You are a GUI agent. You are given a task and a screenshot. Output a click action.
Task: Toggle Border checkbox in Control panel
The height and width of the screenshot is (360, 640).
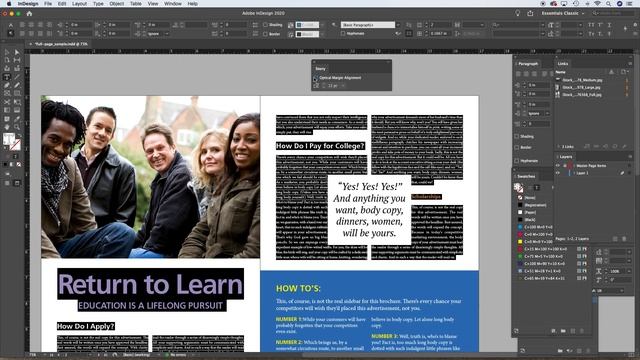click(x=265, y=34)
